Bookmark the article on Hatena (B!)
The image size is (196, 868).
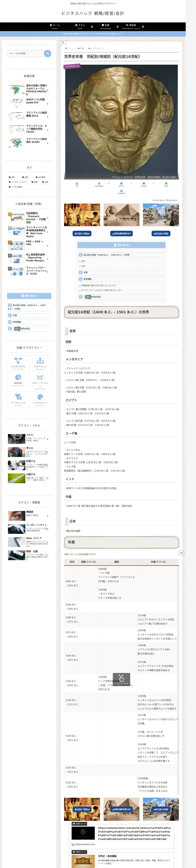click(121, 184)
